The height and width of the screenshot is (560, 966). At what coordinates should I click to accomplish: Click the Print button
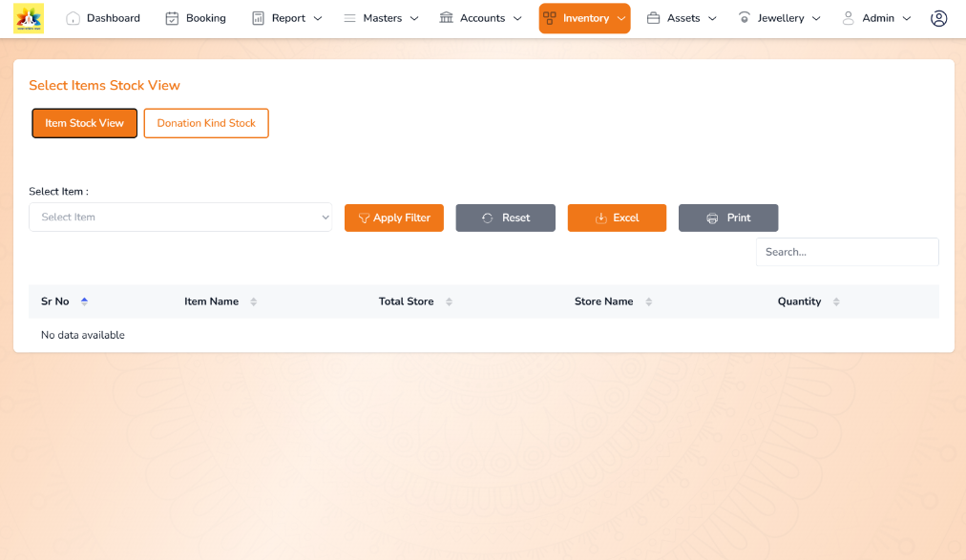click(728, 218)
